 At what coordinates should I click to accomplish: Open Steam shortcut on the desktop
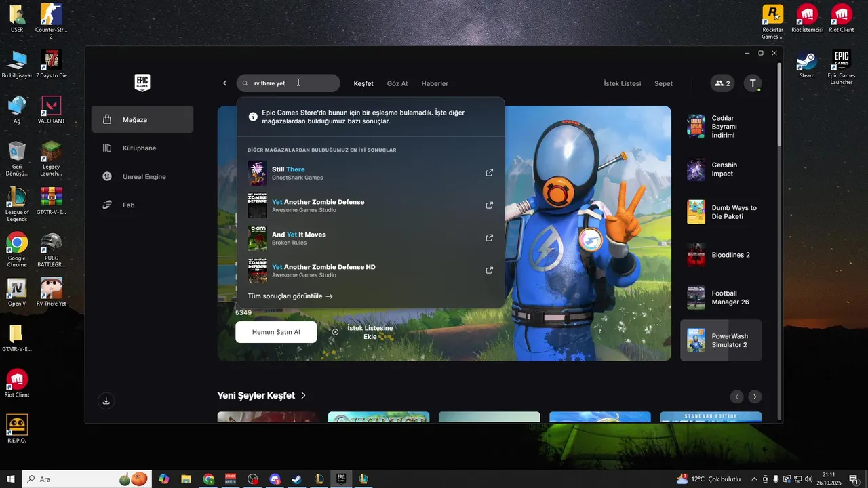point(807,64)
